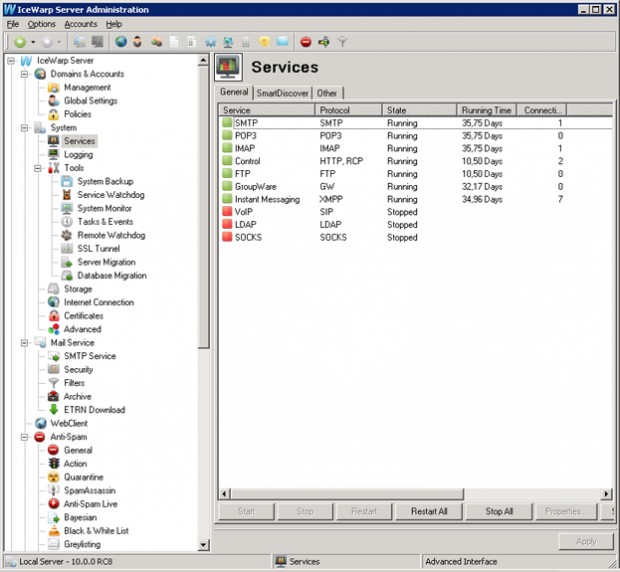The image size is (620, 572).
Task: Open the Help menu
Action: [114, 24]
